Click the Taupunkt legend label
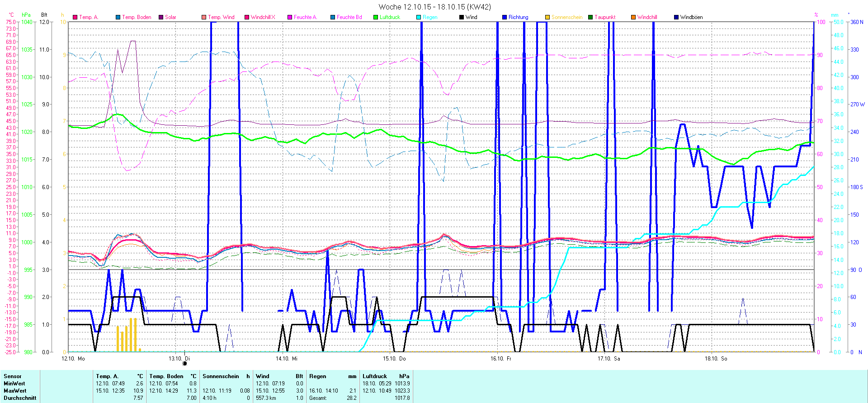Image resolution: width=868 pixels, height=403 pixels. click(x=605, y=17)
